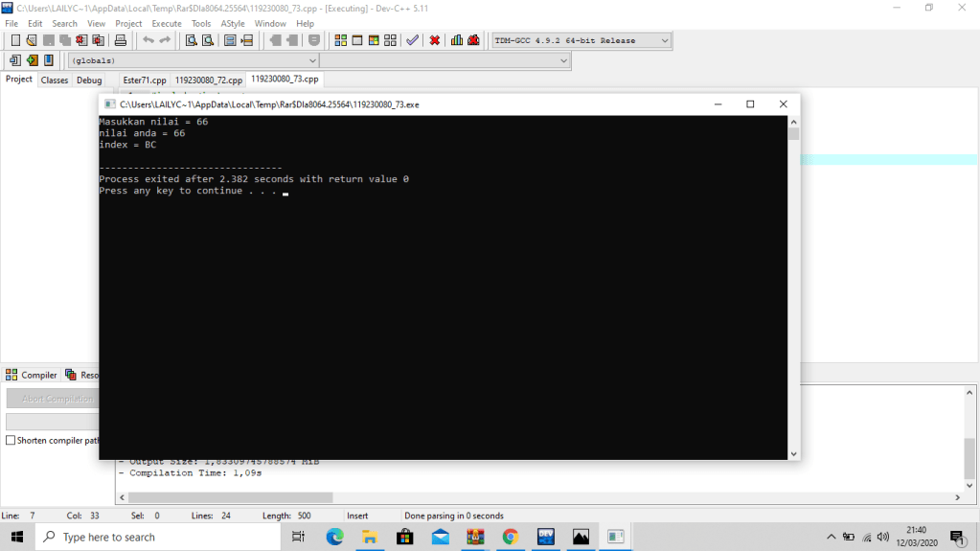Click the red X stop execution icon
980x551 pixels.
[x=434, y=40]
